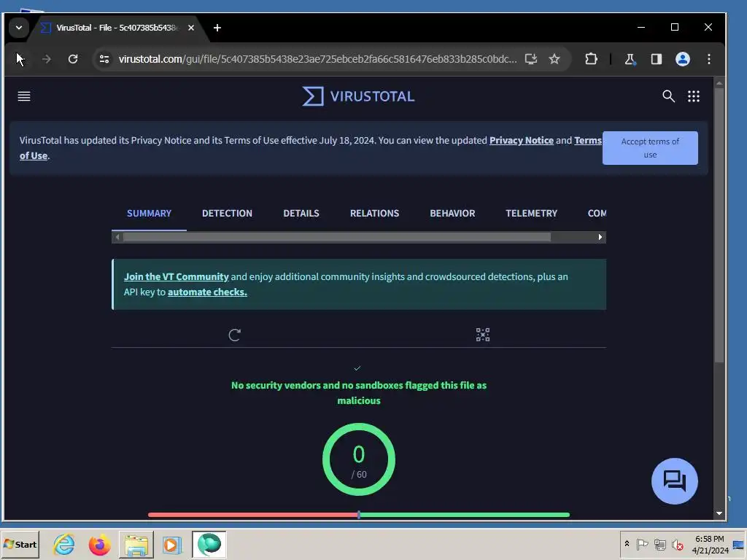Screen dimensions: 747x560
Task: Open the Behavior tab
Action: 452,214
